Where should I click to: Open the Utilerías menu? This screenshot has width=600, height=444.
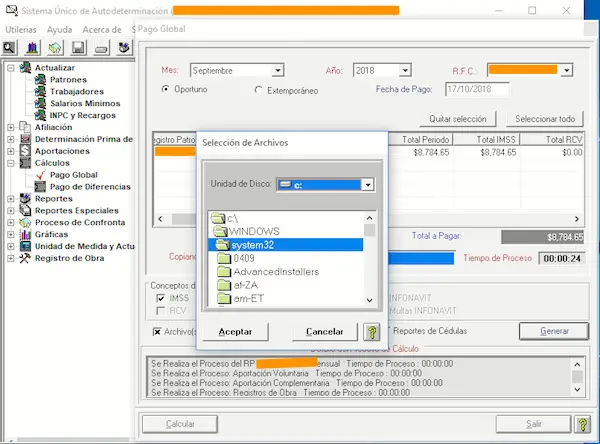[21, 29]
